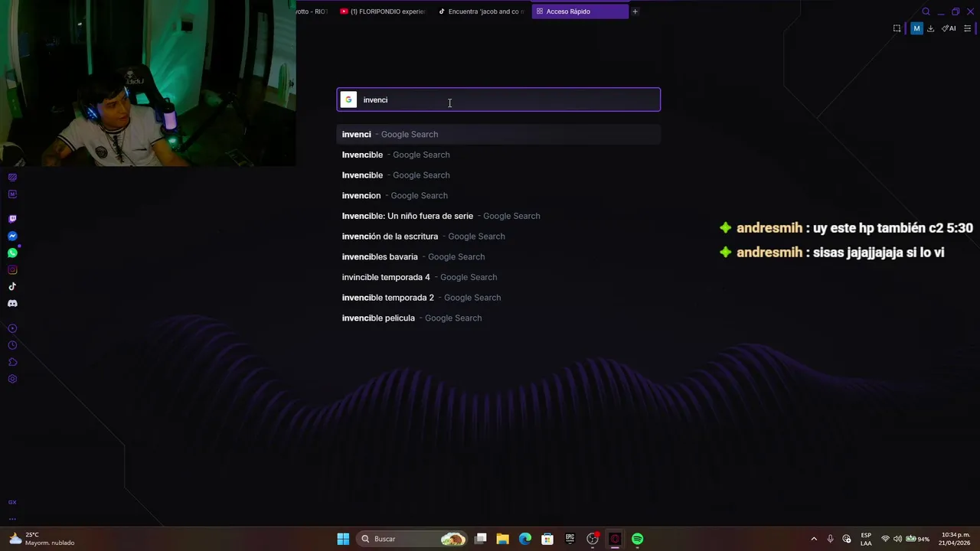Open Settings from the sidebar gear icon

pyautogui.click(x=12, y=379)
